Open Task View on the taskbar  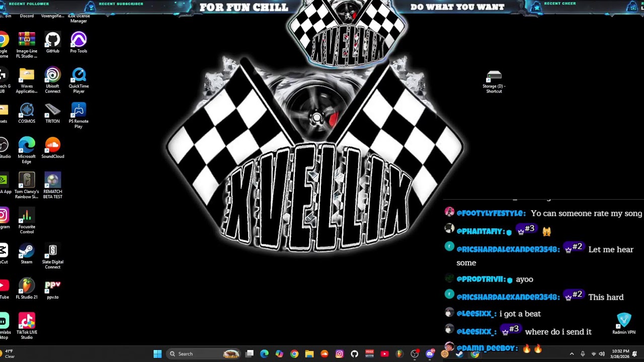[x=250, y=354]
